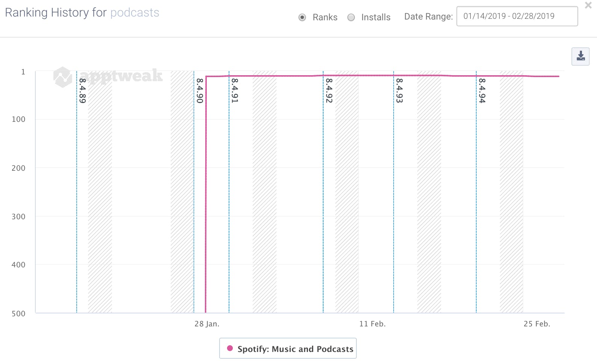Select the Ranks radio button
The height and width of the screenshot is (364, 597).
302,17
